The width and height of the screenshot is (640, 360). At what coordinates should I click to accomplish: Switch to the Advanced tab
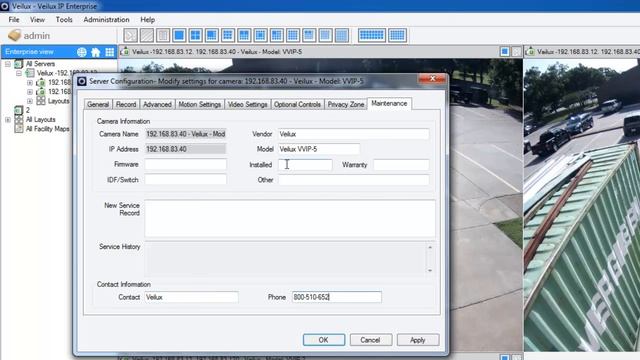[x=157, y=104]
